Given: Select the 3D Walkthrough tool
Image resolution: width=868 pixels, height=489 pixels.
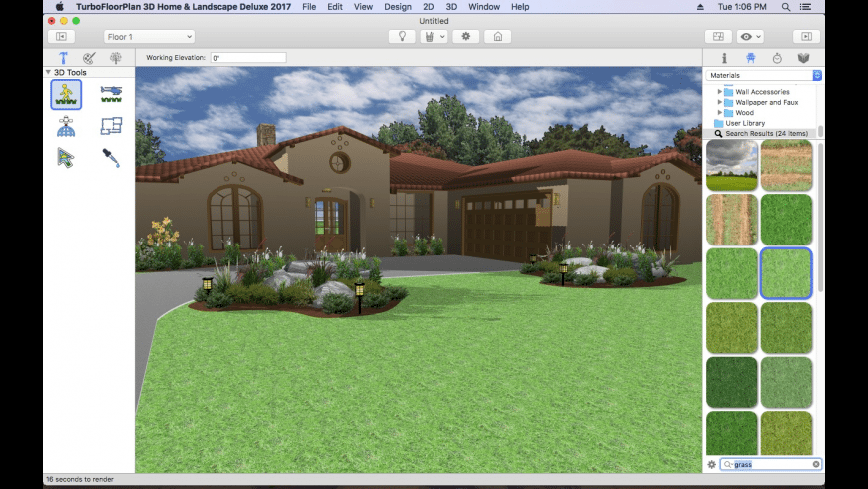Looking at the screenshot, I should point(66,94).
